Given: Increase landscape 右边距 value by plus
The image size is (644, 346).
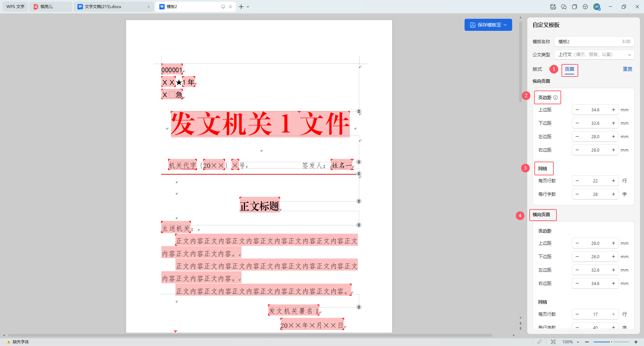Looking at the screenshot, I should (613, 284).
